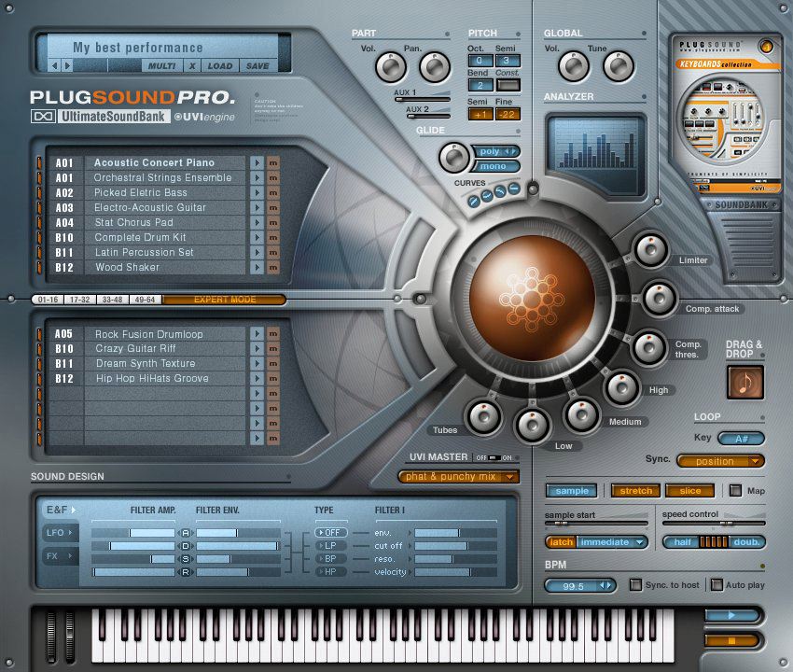The width and height of the screenshot is (793, 672).
Task: Click the orange stop button beside keyboard
Action: tap(731, 640)
